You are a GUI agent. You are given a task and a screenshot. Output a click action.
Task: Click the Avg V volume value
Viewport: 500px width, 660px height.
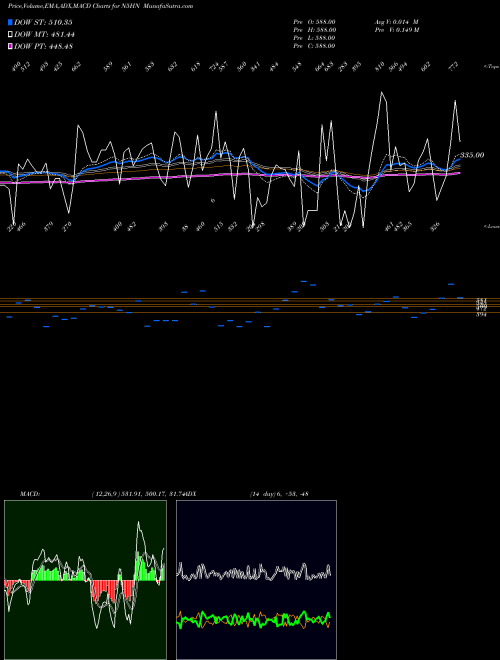pos(396,21)
